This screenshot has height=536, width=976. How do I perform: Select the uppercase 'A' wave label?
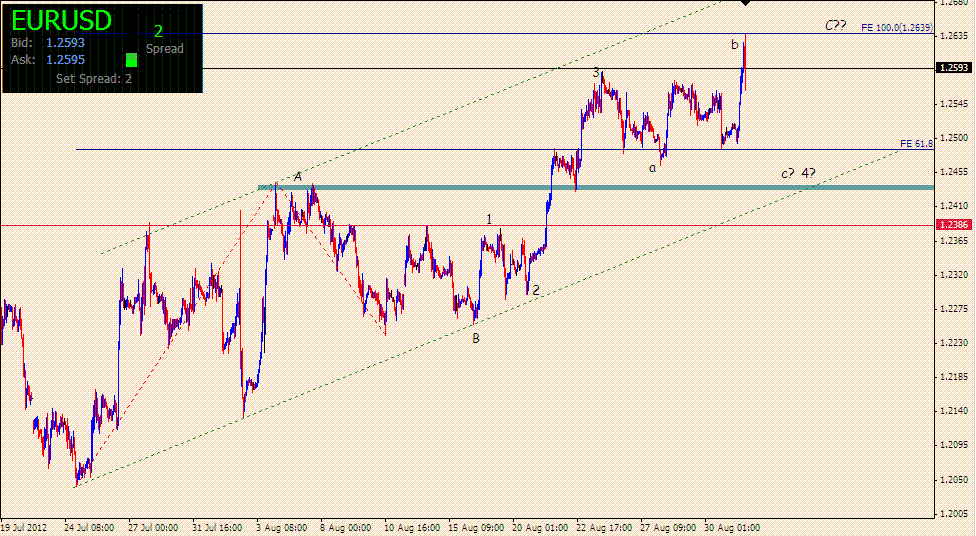click(298, 177)
